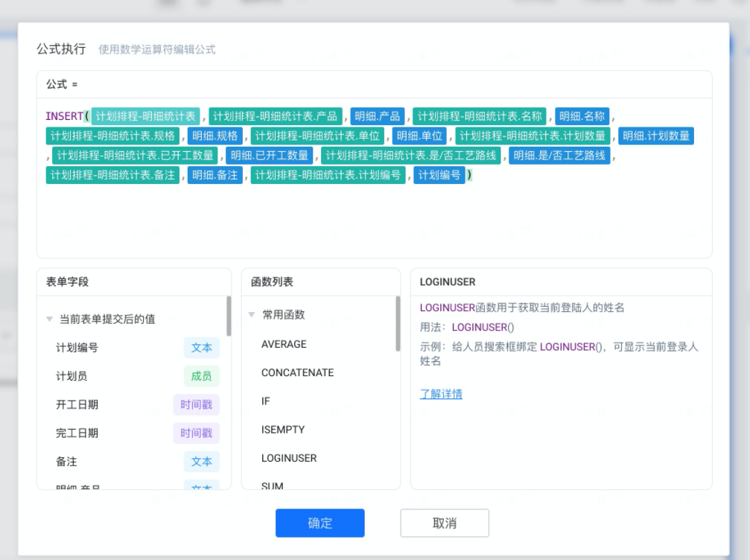
Task: Select the 计划排程-明细统计表.计划数量 tag
Action: point(533,136)
